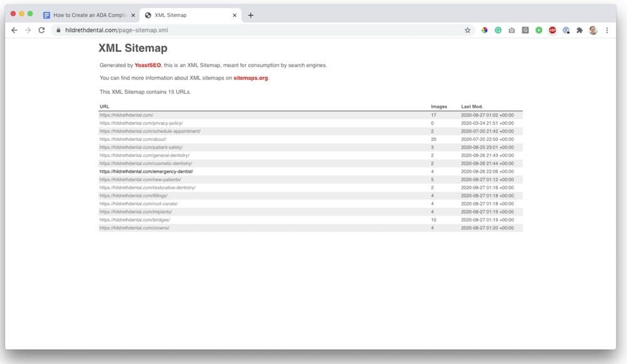
Task: Click the camera screenshot extension icon
Action: [512, 30]
